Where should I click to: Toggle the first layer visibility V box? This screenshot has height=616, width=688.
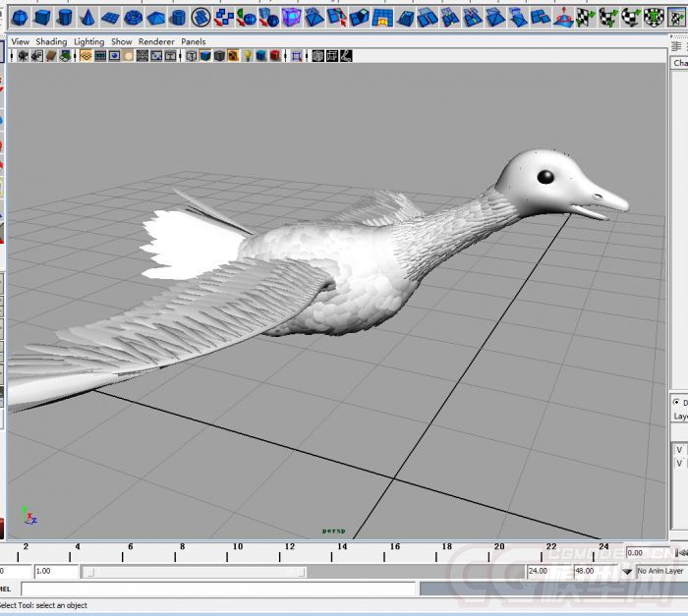coord(679,450)
